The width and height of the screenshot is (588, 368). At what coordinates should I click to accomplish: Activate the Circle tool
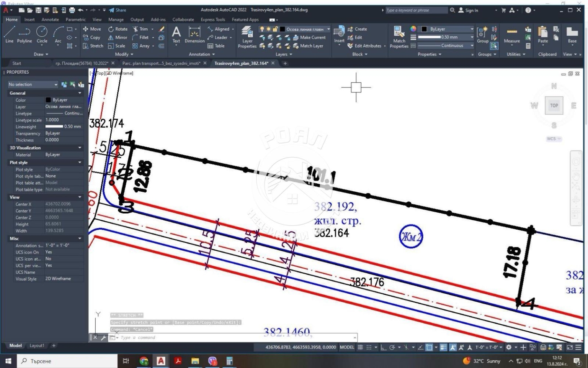tap(42, 34)
